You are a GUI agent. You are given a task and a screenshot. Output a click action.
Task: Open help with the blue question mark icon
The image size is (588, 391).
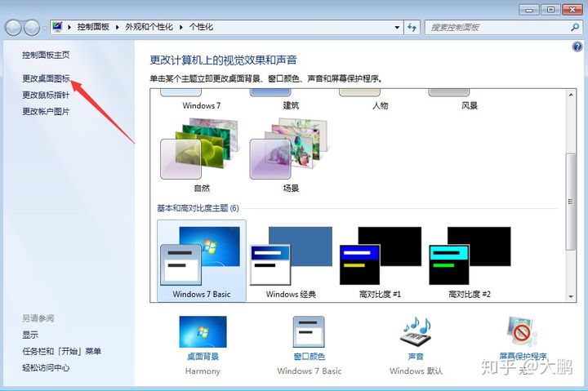coord(577,47)
